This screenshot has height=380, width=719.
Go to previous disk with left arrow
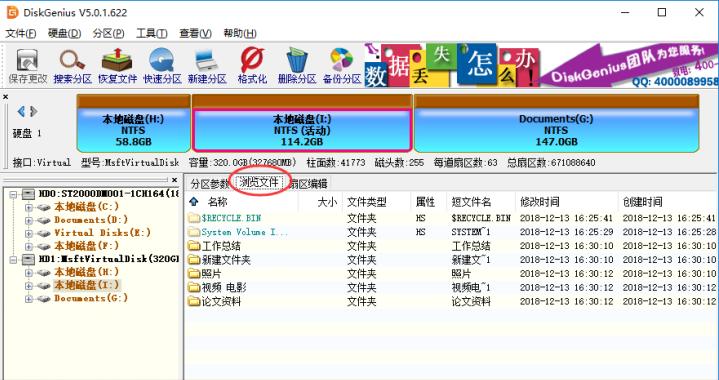21,111
